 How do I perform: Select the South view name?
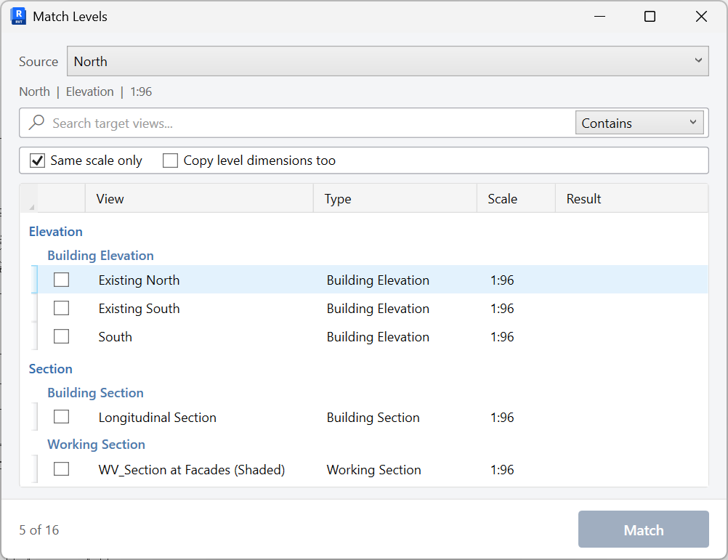pos(115,337)
